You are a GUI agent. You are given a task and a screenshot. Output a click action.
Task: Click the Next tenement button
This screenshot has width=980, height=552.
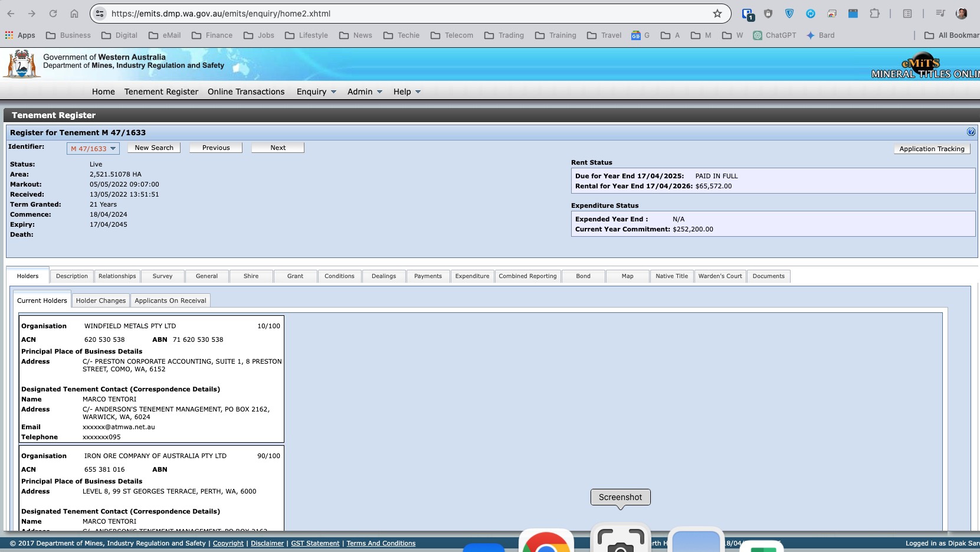pyautogui.click(x=278, y=148)
